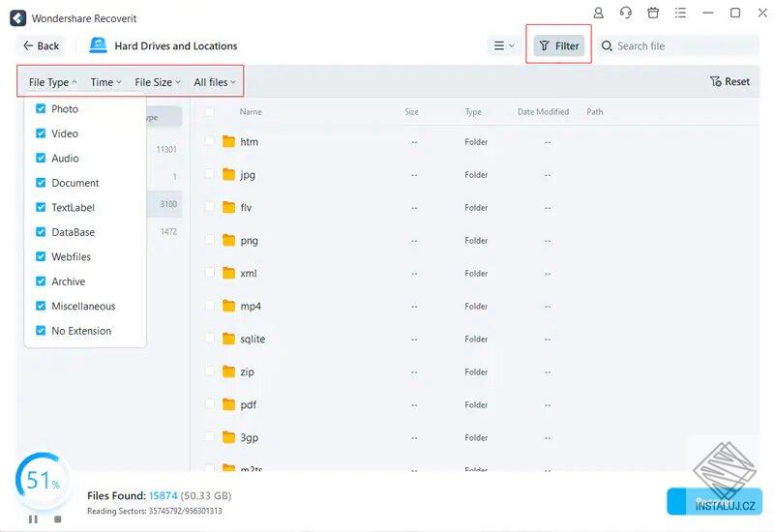Stop the scan

click(58, 519)
